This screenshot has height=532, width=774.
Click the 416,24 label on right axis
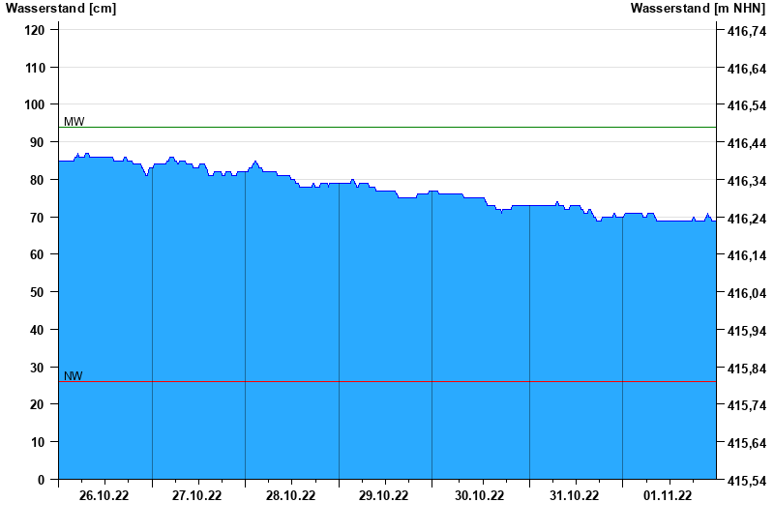point(747,219)
